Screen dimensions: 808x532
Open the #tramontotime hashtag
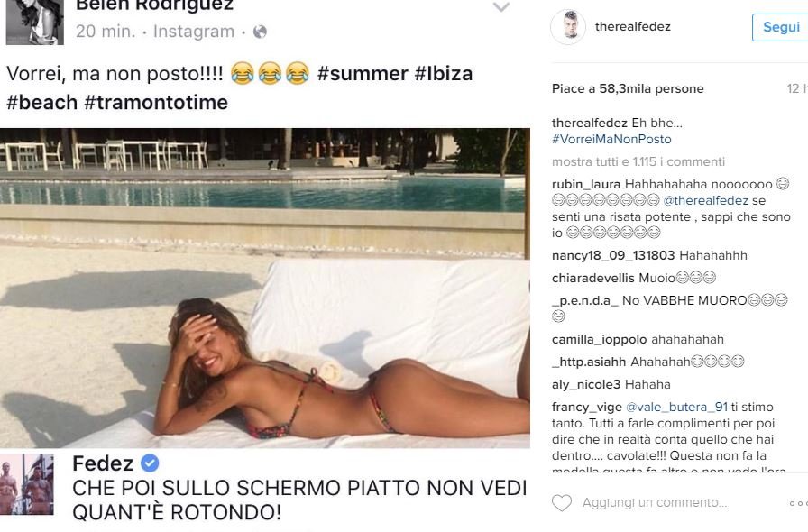pyautogui.click(x=156, y=102)
